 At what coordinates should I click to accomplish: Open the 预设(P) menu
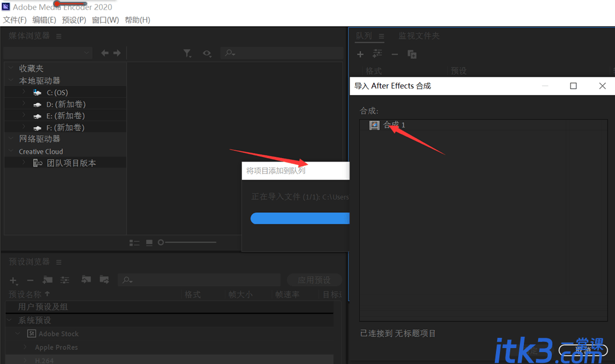[74, 20]
